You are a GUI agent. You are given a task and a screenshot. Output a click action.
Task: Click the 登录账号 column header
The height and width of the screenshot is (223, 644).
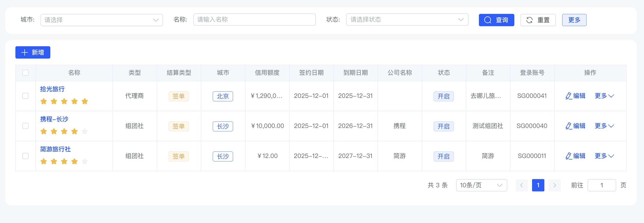(x=532, y=73)
